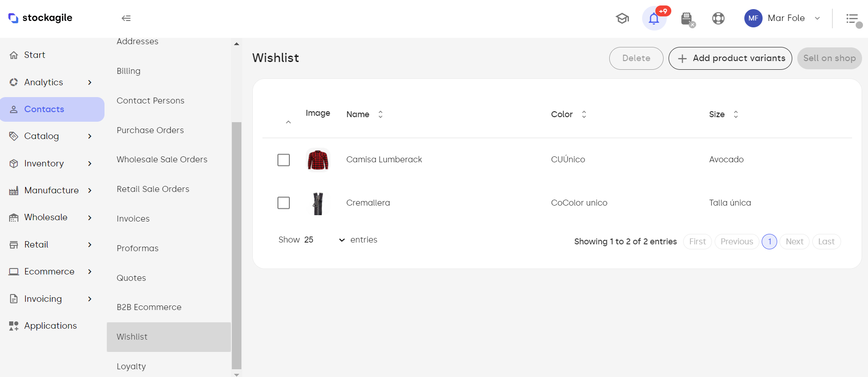868x377 pixels.
Task: Click the Camisa Lumberack name cell
Action: [384, 160]
